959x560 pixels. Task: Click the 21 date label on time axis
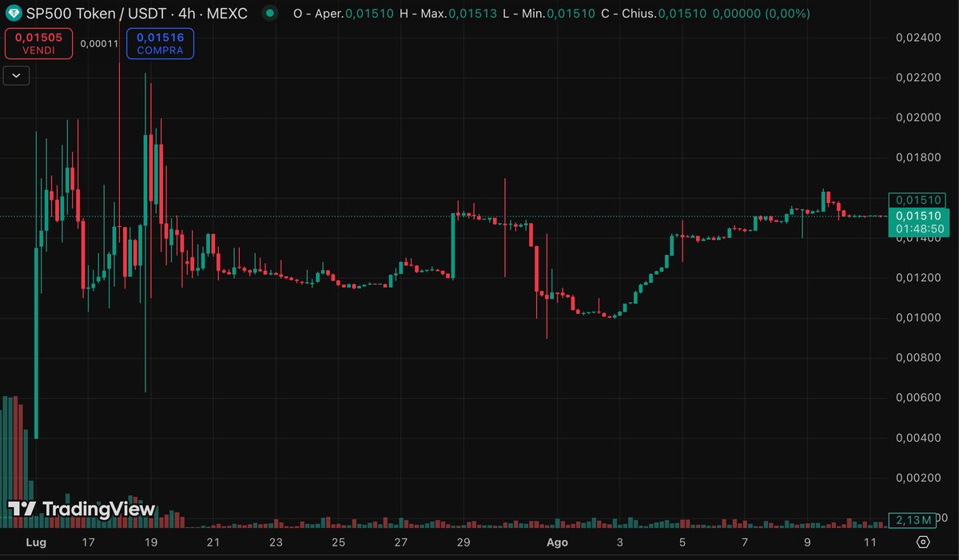point(213,542)
